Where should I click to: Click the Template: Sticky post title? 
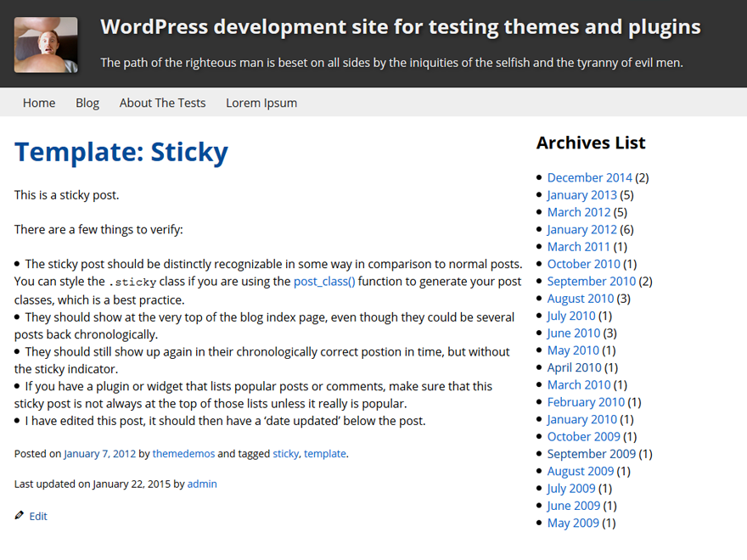(x=121, y=152)
